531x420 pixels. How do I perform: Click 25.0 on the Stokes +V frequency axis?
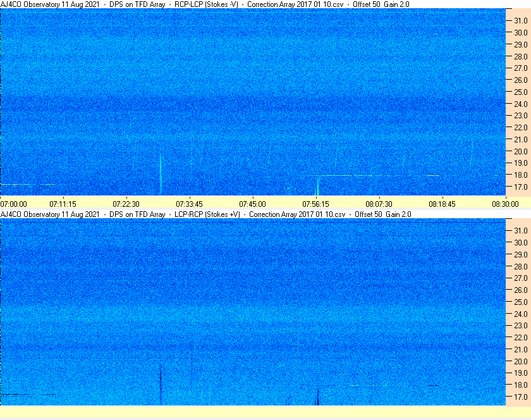[521, 302]
